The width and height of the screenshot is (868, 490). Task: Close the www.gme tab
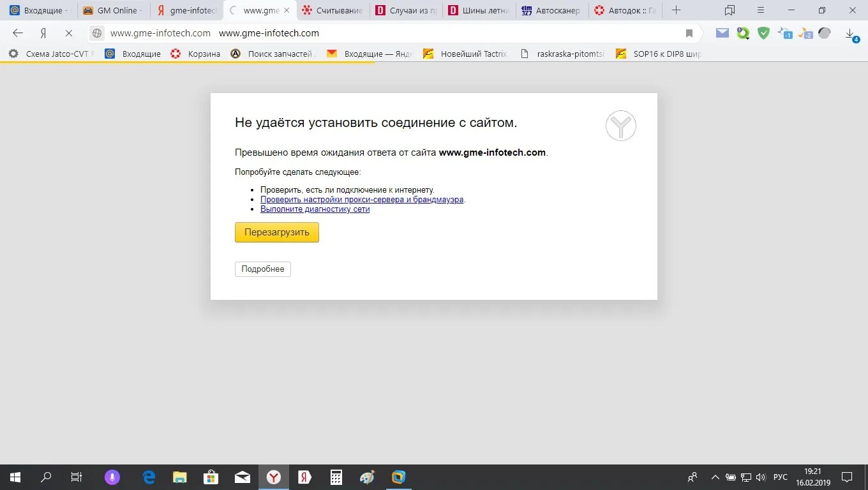point(286,10)
